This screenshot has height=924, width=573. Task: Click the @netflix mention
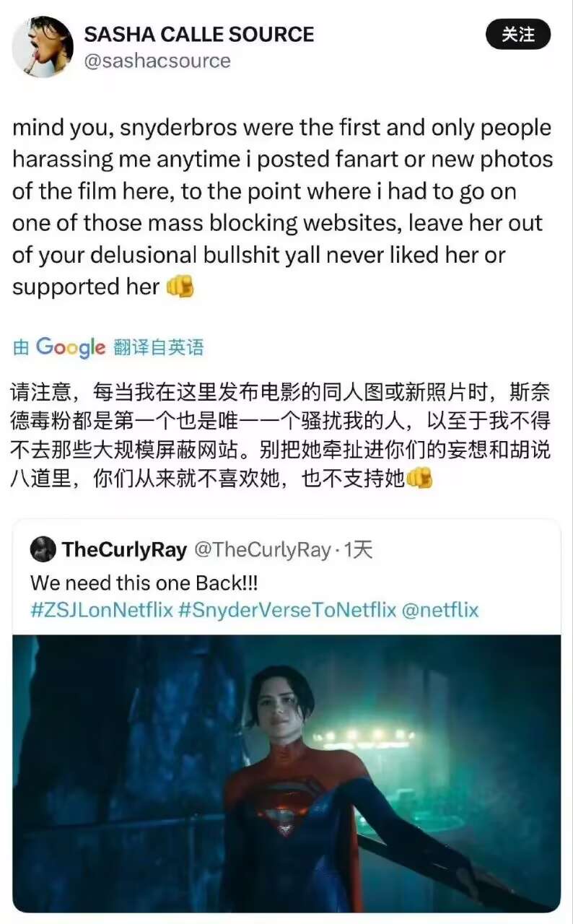click(440, 610)
